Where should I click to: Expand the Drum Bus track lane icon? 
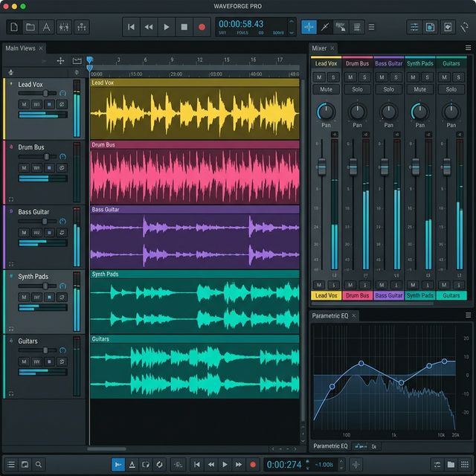(11, 199)
